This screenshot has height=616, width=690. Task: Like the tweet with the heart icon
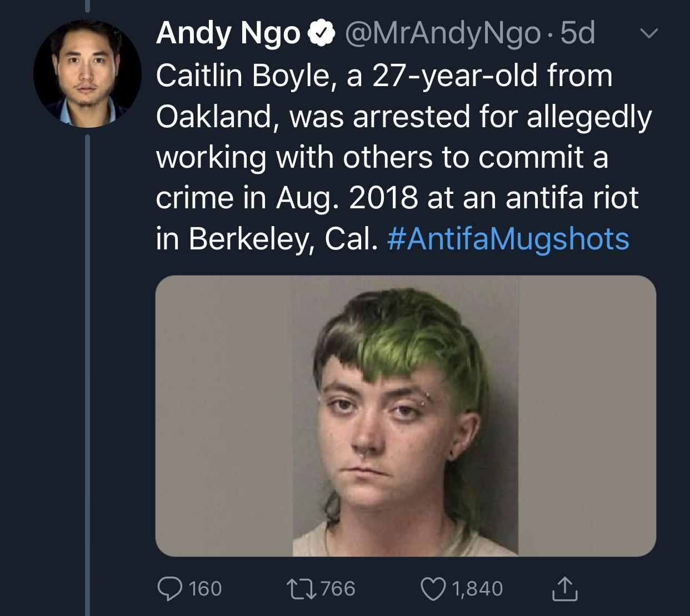[x=436, y=588]
